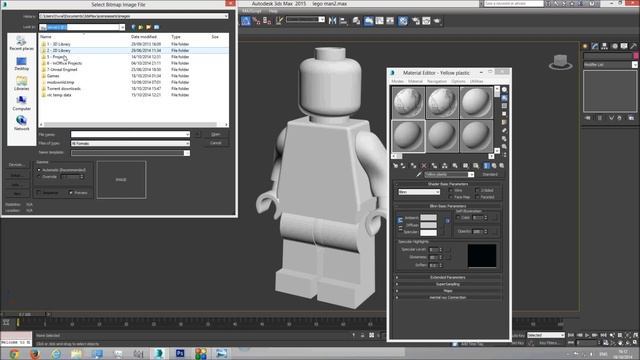Enable the Face Map checkbox
This screenshot has width=640, height=360.
click(x=451, y=197)
